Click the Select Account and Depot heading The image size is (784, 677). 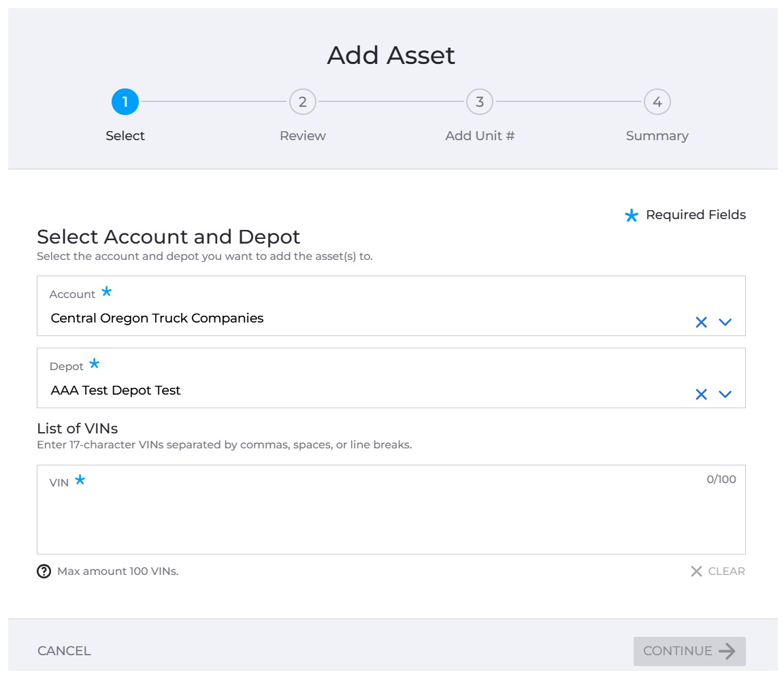169,237
